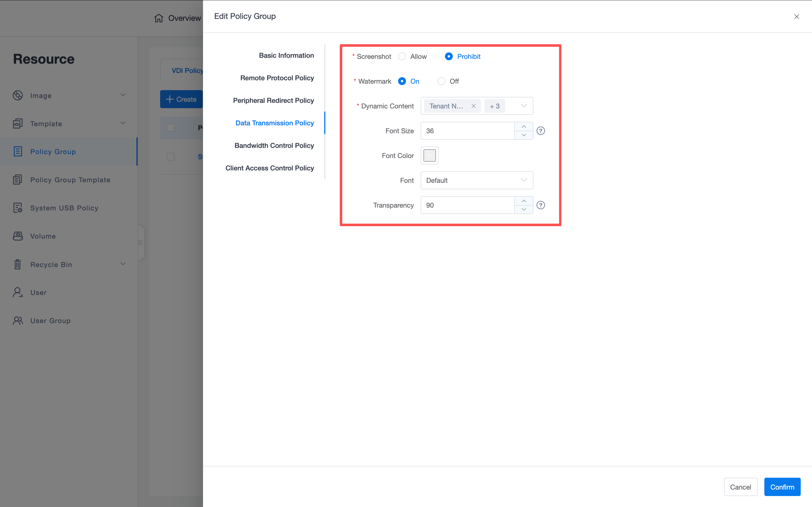
Task: Click the Font Size help icon
Action: click(x=540, y=131)
